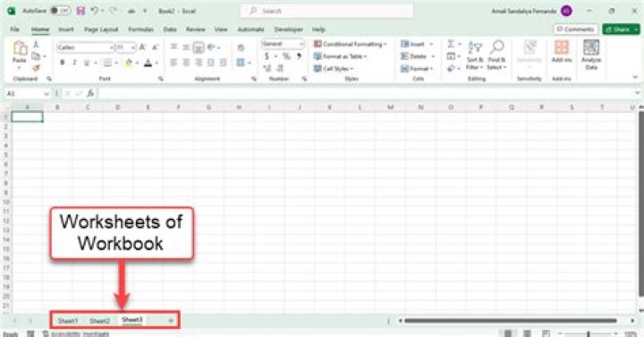Expand the Name Box dropdown arrow
644x337 pixels.
click(47, 94)
